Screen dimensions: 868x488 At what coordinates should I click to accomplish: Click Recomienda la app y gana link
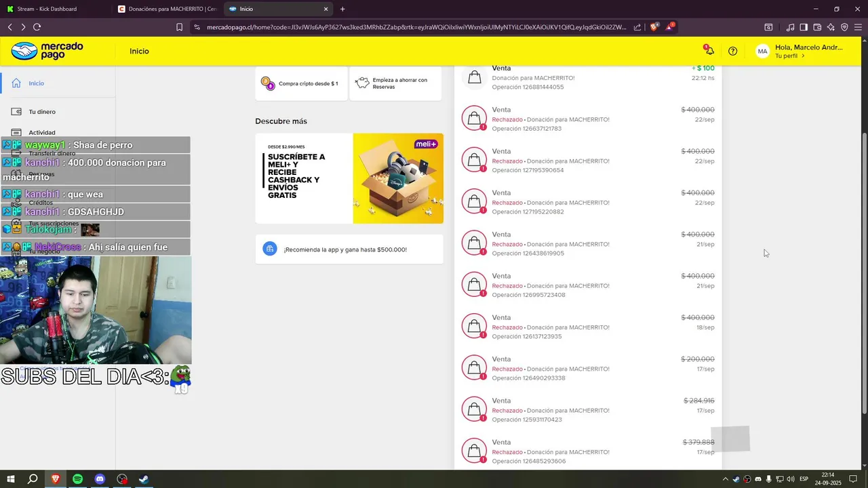pos(349,249)
